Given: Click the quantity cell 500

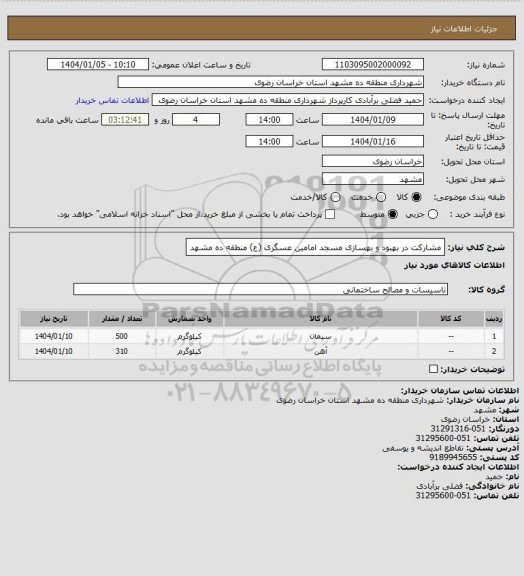Looking at the screenshot, I should [x=122, y=336].
